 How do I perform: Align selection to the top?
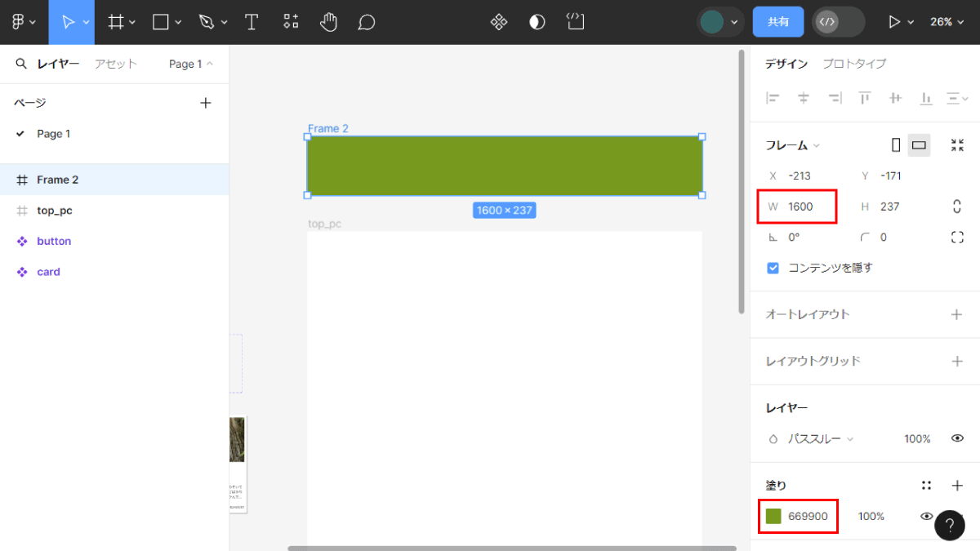click(865, 98)
